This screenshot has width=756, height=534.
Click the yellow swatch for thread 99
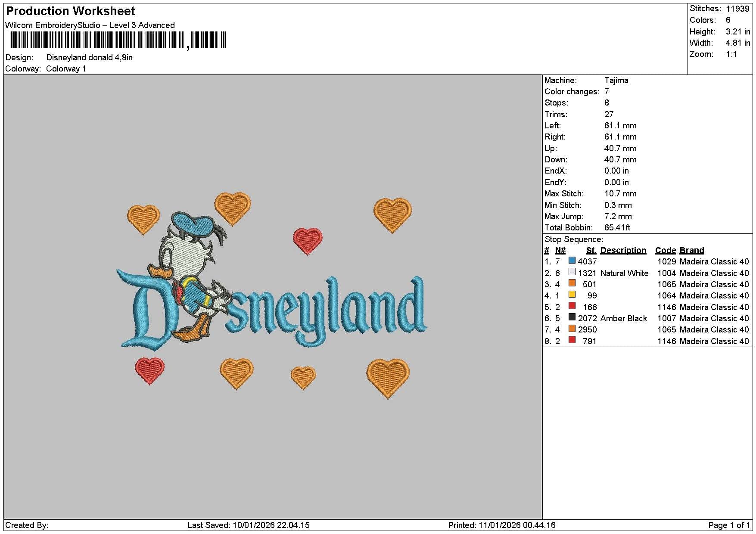pyautogui.click(x=572, y=295)
